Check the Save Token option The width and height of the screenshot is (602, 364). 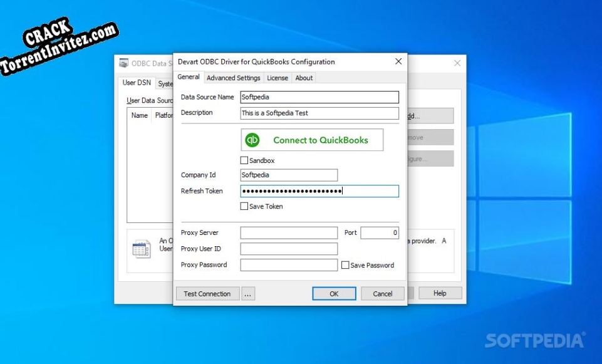click(x=244, y=206)
